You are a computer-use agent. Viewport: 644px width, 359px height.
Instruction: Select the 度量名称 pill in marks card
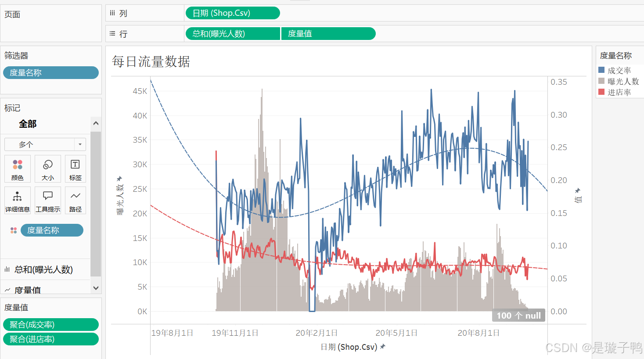[52, 230]
